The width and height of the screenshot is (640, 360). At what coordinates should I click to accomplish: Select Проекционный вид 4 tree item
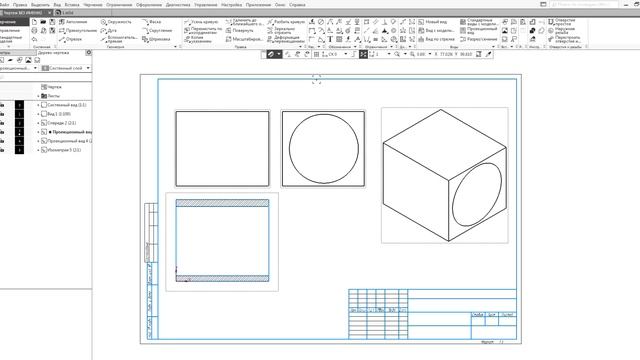pyautogui.click(x=67, y=141)
